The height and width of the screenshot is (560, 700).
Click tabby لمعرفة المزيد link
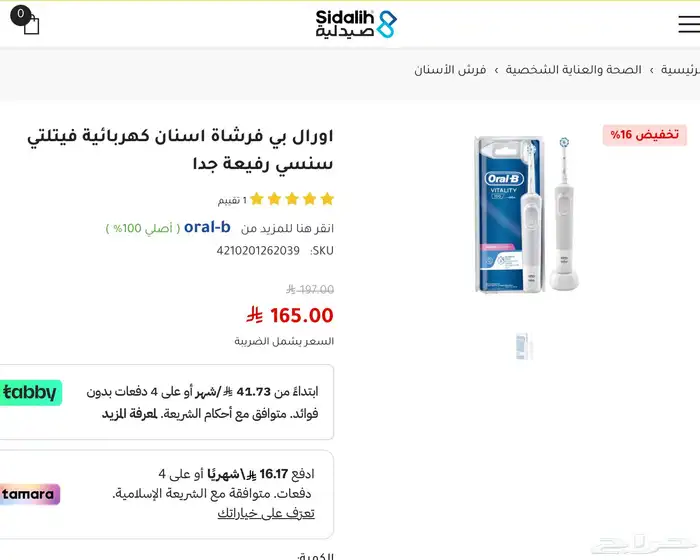130,414
